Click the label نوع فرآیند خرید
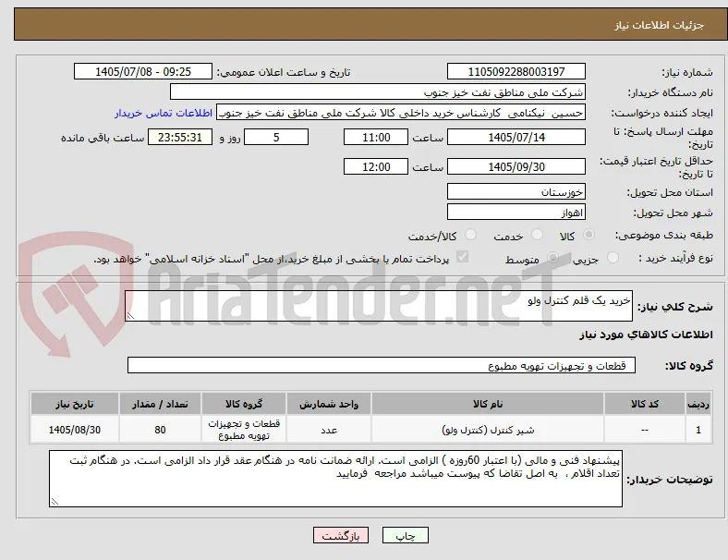The height and width of the screenshot is (560, 728). pyautogui.click(x=675, y=258)
